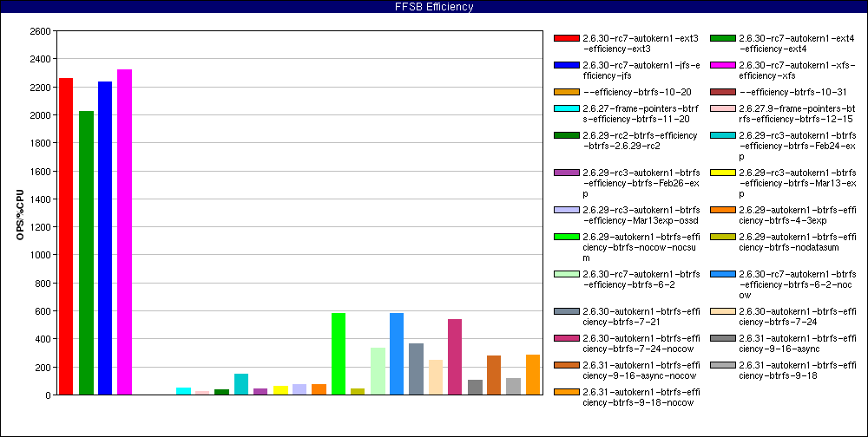868x437 pixels.
Task: Click legend text 2.6.30-rc7-autokern1-ext3-efficiency-ext3
Action: (x=641, y=43)
